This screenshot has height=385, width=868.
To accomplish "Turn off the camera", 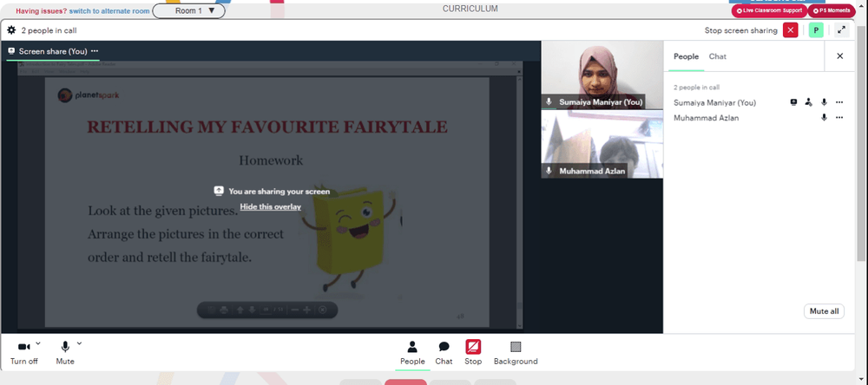I will click(23, 353).
